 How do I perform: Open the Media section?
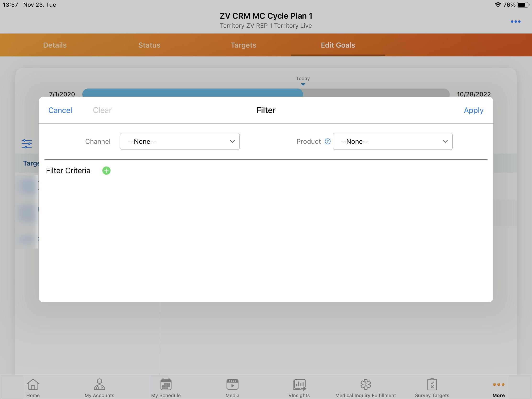pyautogui.click(x=232, y=387)
